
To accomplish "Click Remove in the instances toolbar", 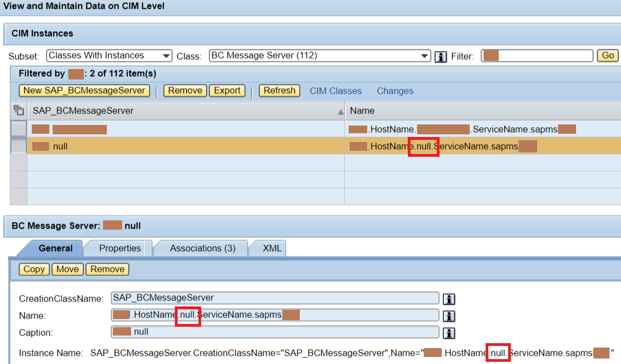I will pyautogui.click(x=185, y=90).
